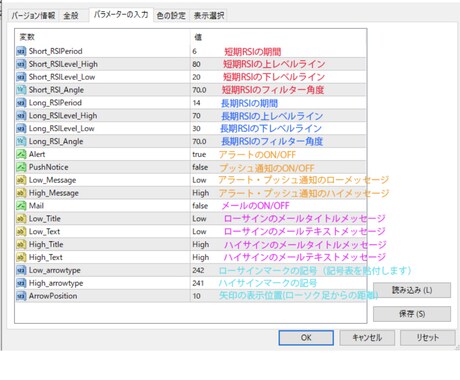This screenshot has width=460, height=380.
Task: Select the Low_Message variable name
Action: 53,180
